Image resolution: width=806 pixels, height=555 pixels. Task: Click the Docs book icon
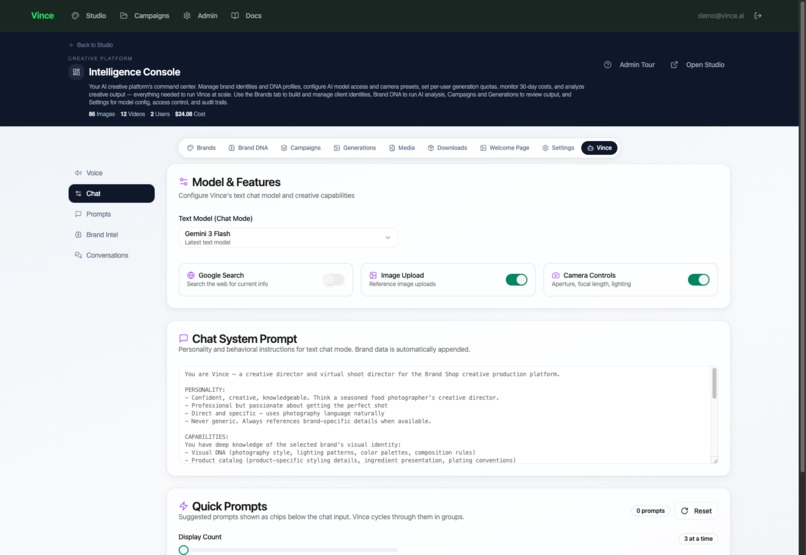235,15
